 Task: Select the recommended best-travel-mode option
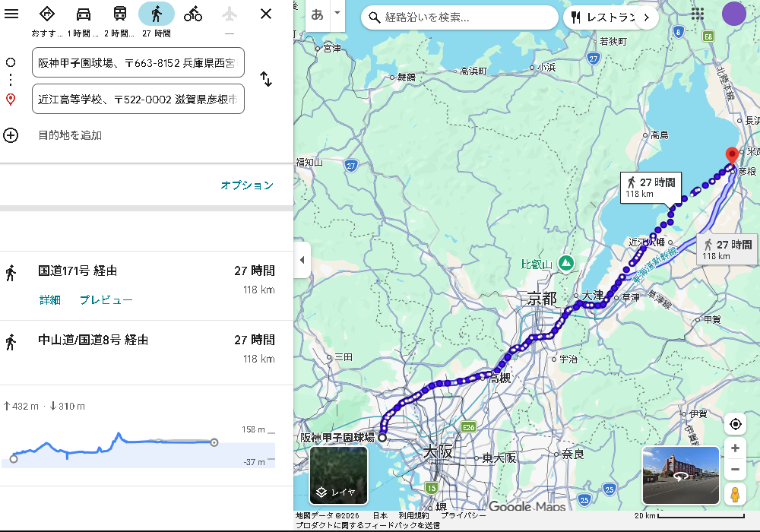click(x=47, y=14)
